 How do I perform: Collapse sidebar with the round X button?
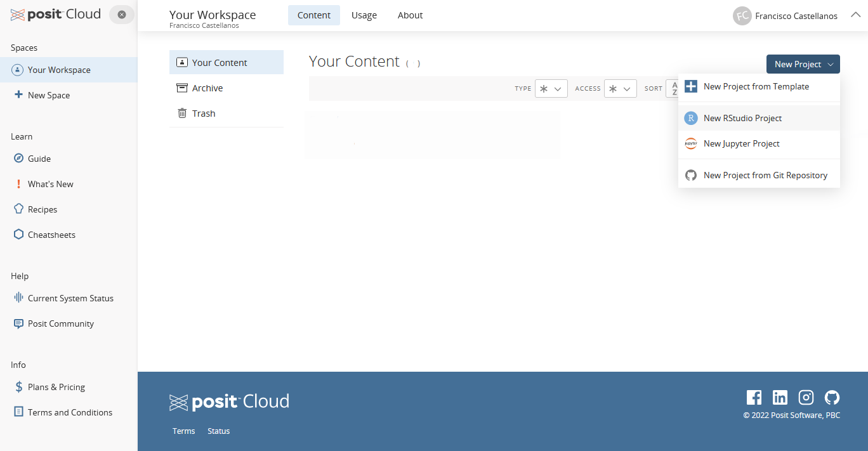click(x=122, y=15)
